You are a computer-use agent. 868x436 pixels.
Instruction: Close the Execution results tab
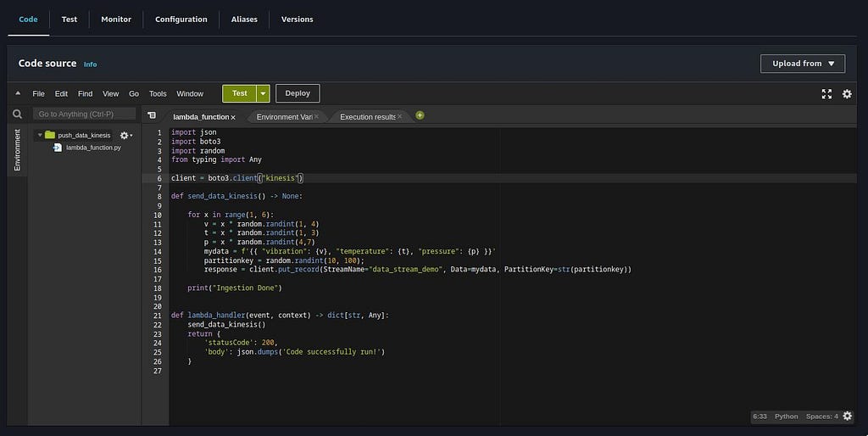(x=400, y=116)
